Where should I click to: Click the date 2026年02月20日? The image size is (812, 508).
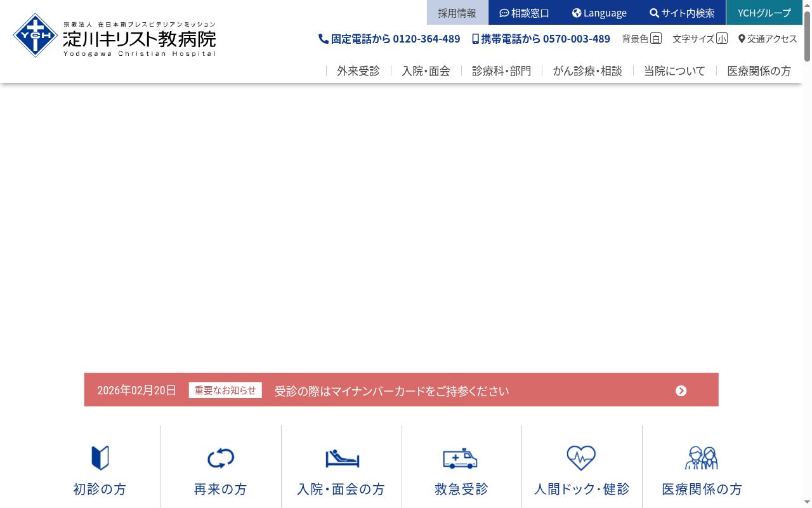click(136, 391)
